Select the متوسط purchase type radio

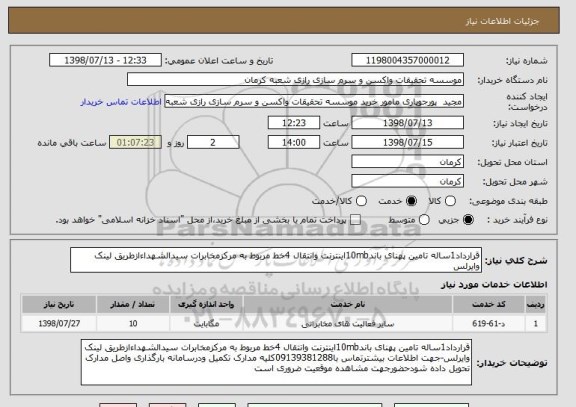pyautogui.click(x=424, y=220)
